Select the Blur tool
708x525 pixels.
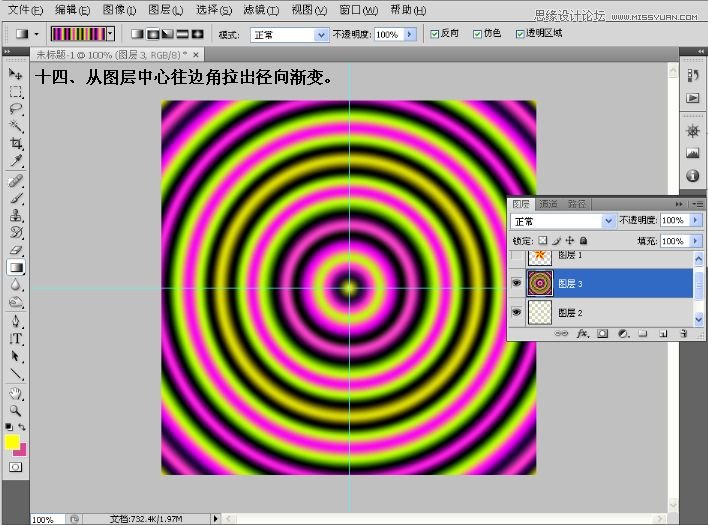tap(15, 285)
